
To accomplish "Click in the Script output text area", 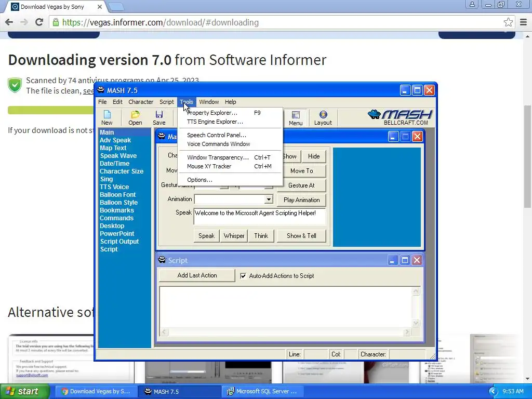I will [286, 307].
